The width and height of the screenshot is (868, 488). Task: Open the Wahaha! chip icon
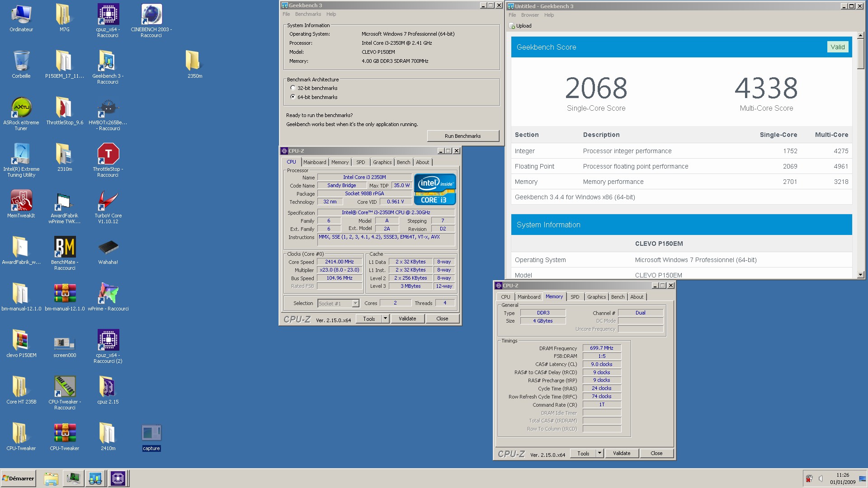pyautogui.click(x=108, y=247)
